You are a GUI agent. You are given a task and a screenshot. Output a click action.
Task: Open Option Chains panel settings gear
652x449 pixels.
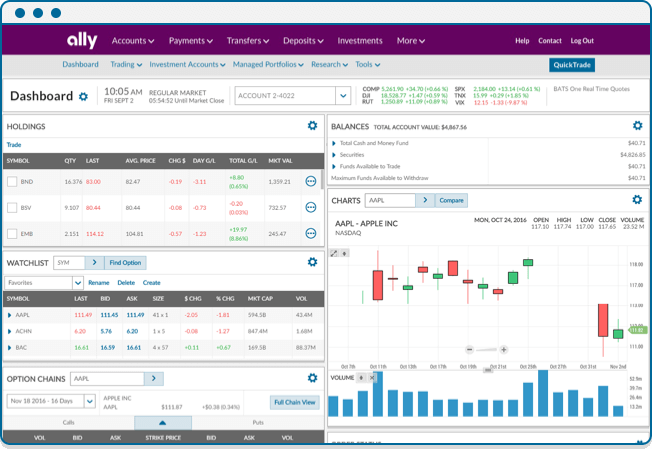312,378
